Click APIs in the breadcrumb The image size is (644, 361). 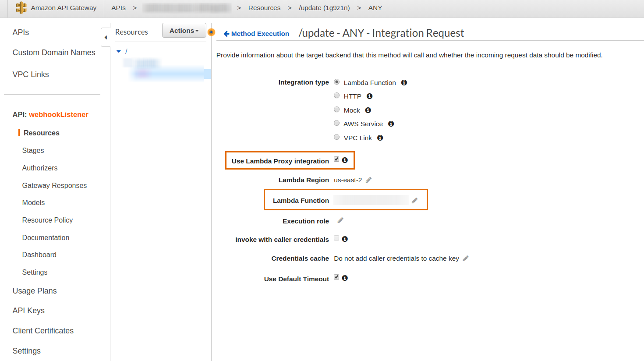point(118,8)
